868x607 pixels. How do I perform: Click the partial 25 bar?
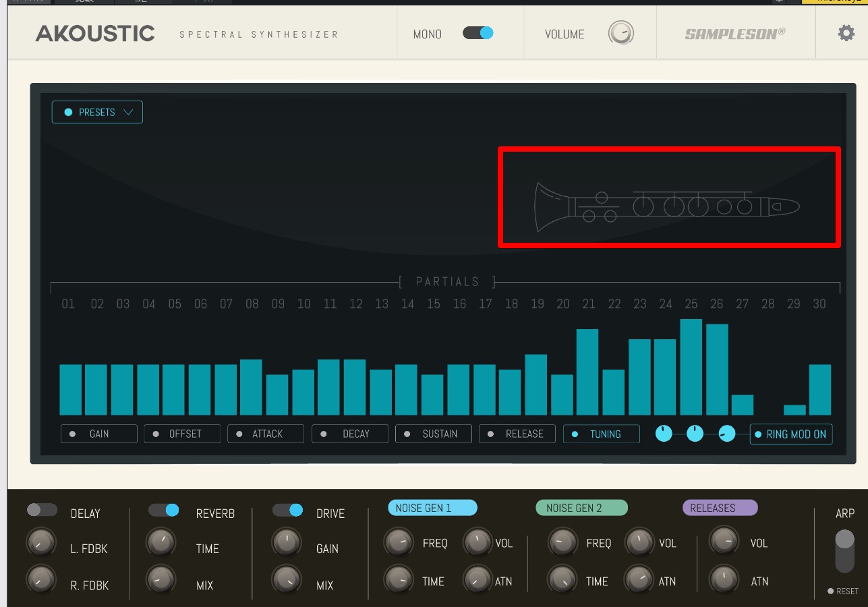691,368
